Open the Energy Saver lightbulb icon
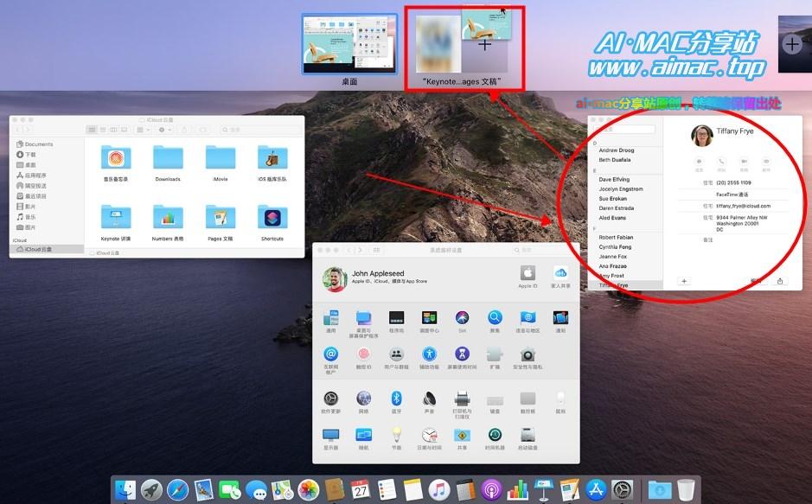The height and width of the screenshot is (504, 812). (396, 435)
